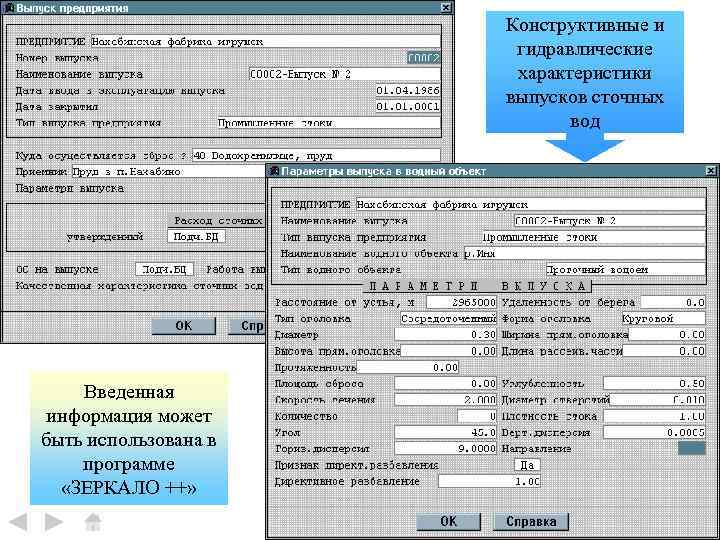Open Тип водного объекта field
The image size is (720, 540).
[625, 270]
